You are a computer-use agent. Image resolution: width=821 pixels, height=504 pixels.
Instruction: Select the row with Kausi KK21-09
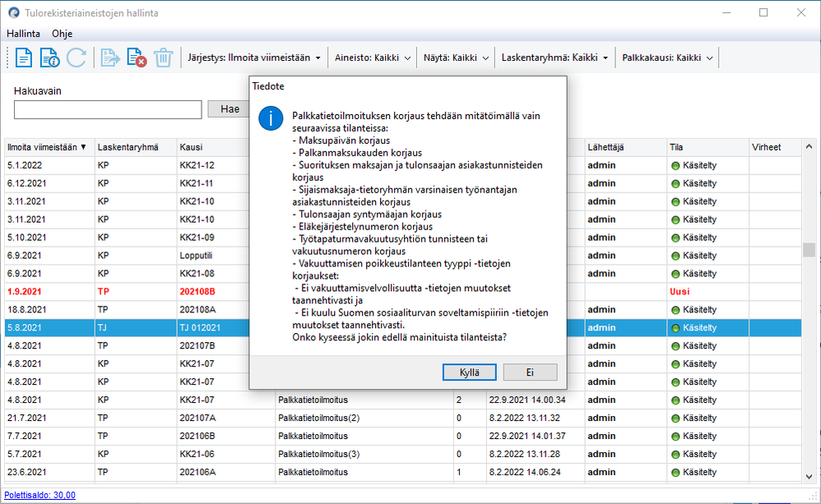pyautogui.click(x=403, y=238)
